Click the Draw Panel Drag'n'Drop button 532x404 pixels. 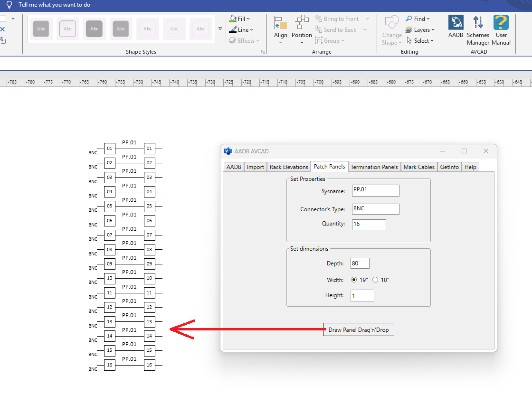coord(359,330)
